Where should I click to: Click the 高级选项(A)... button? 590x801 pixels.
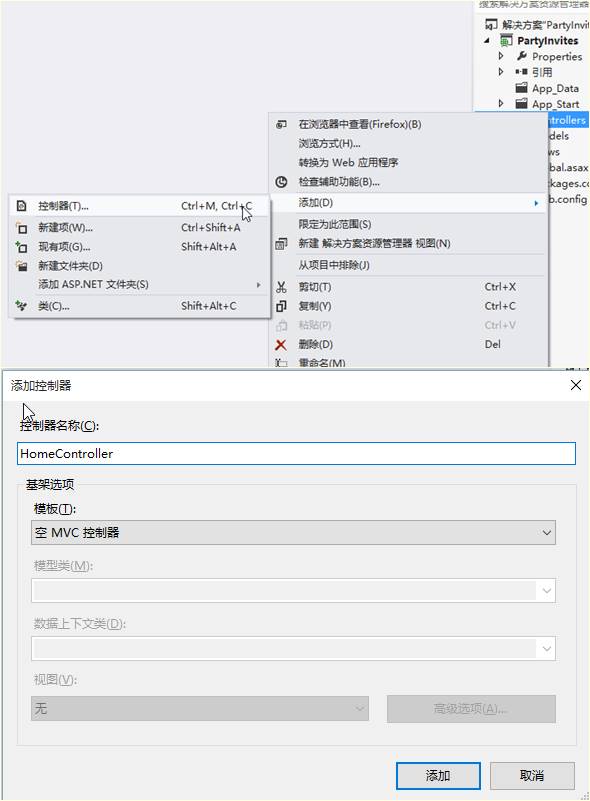471,709
